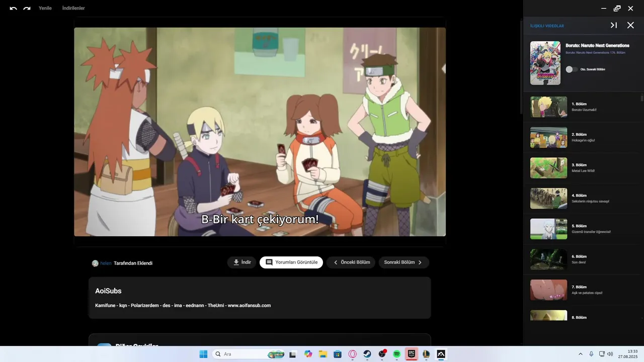Restore down the app window

(x=617, y=8)
